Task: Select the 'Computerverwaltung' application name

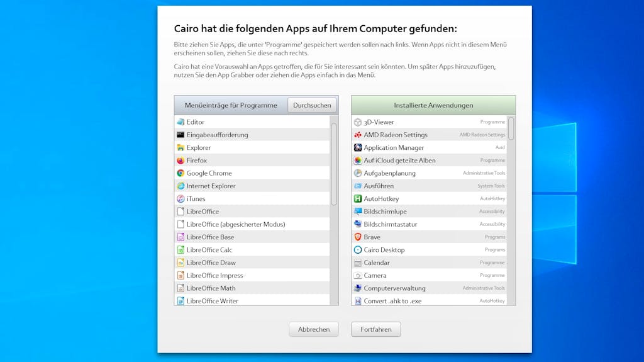Action: point(395,288)
